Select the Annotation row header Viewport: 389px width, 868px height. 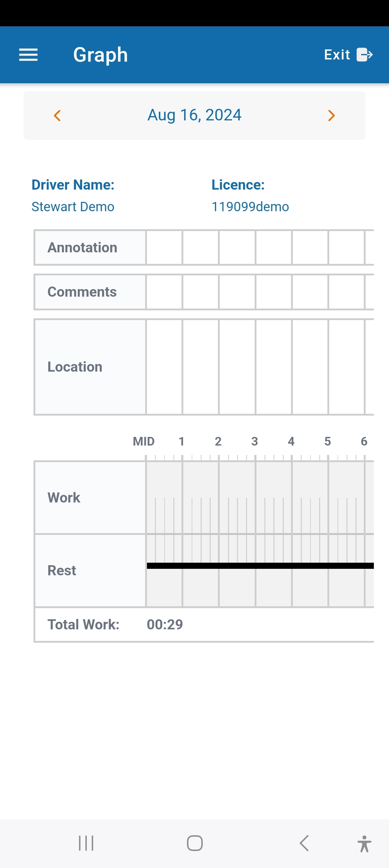[x=82, y=248]
